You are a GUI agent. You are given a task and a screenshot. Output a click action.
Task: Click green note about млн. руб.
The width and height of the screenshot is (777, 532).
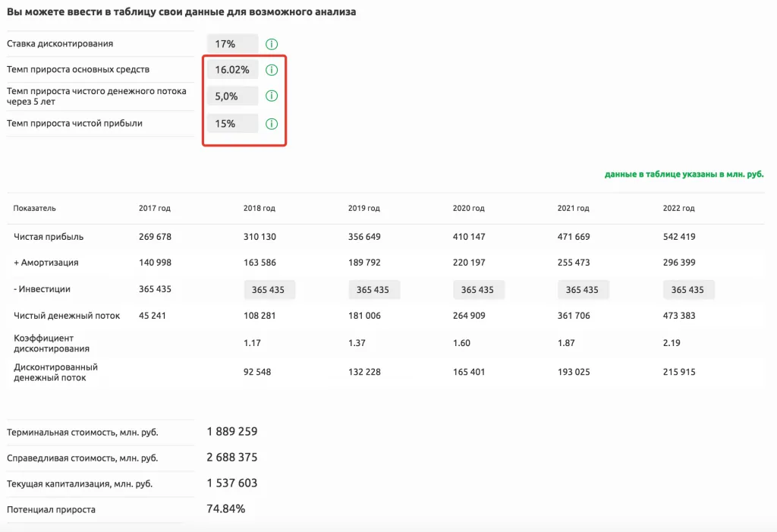click(684, 175)
